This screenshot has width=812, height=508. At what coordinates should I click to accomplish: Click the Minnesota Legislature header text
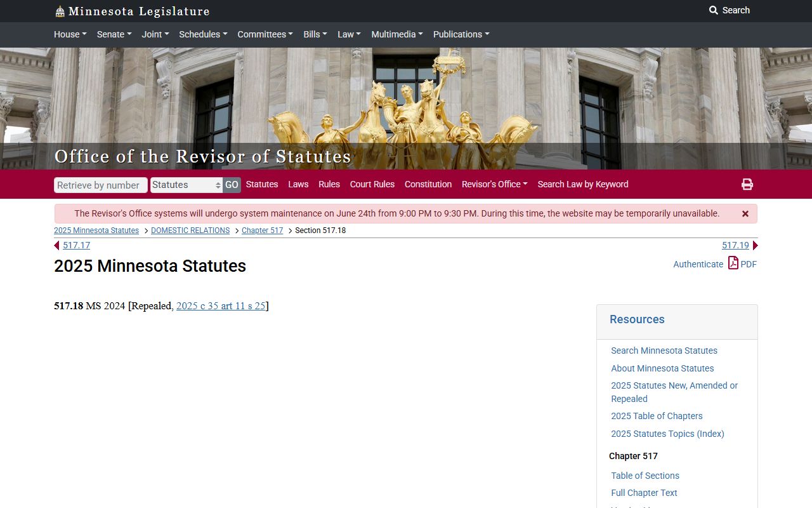click(x=139, y=11)
